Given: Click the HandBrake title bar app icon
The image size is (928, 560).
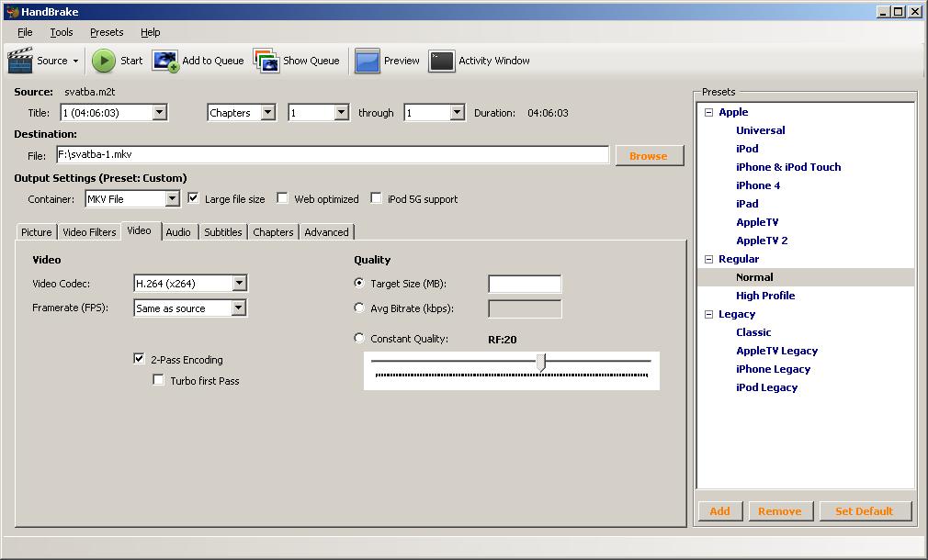Looking at the screenshot, I should click(12, 12).
